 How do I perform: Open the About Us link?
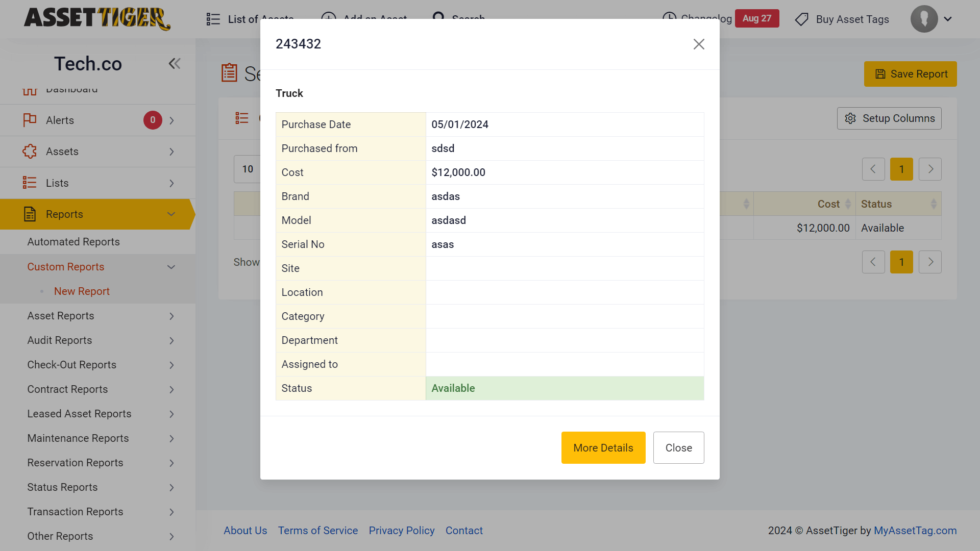(246, 531)
